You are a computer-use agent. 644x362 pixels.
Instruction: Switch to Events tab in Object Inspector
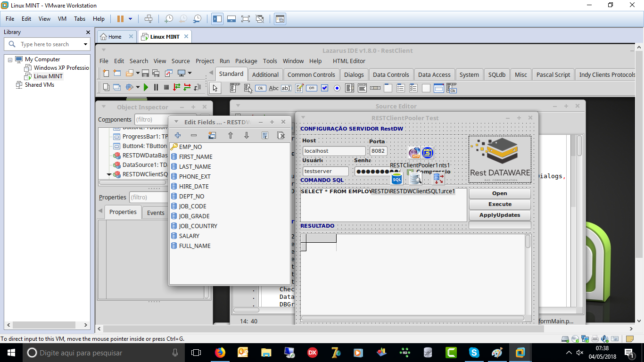[155, 213]
